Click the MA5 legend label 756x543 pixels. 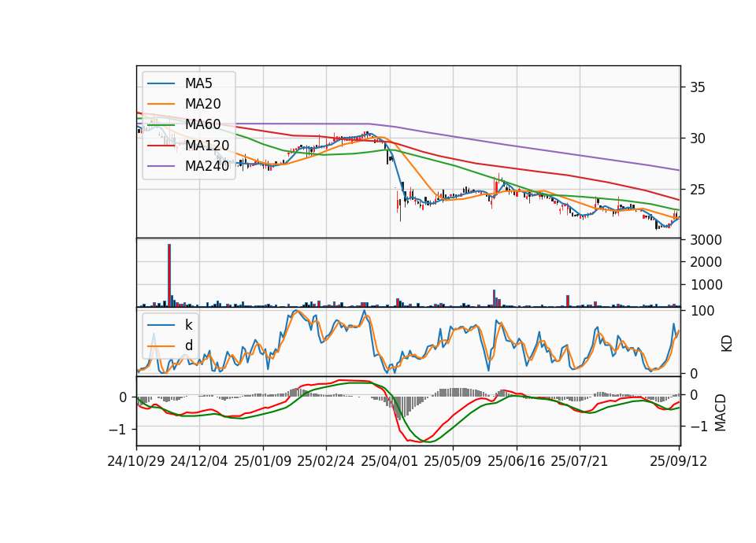(198, 83)
